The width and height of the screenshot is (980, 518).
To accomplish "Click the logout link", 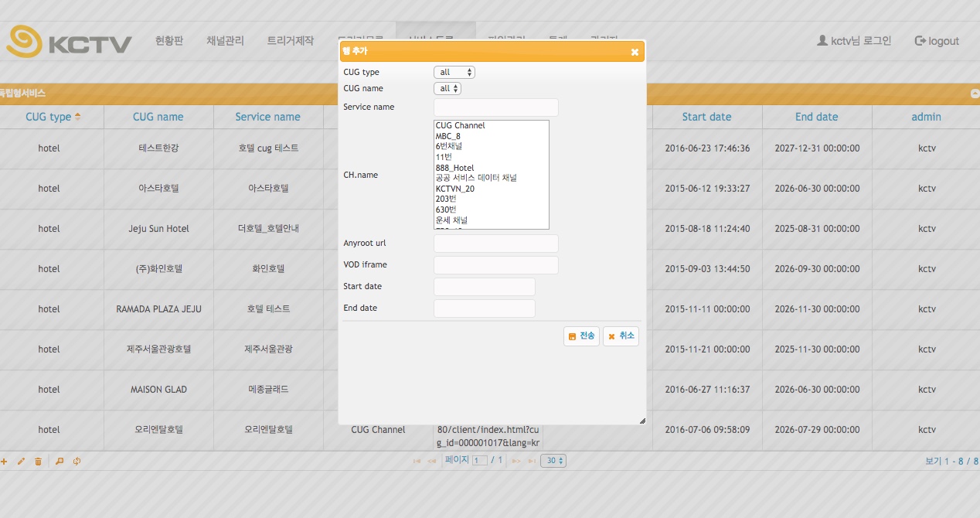I will coord(937,41).
